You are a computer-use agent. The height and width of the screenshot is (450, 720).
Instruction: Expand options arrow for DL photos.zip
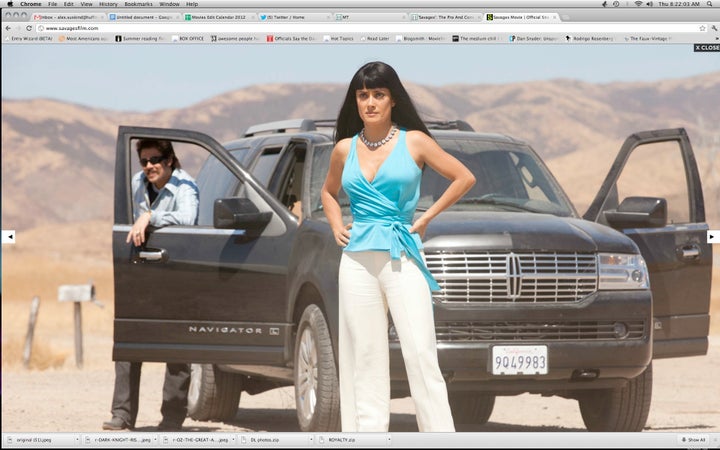(x=311, y=440)
